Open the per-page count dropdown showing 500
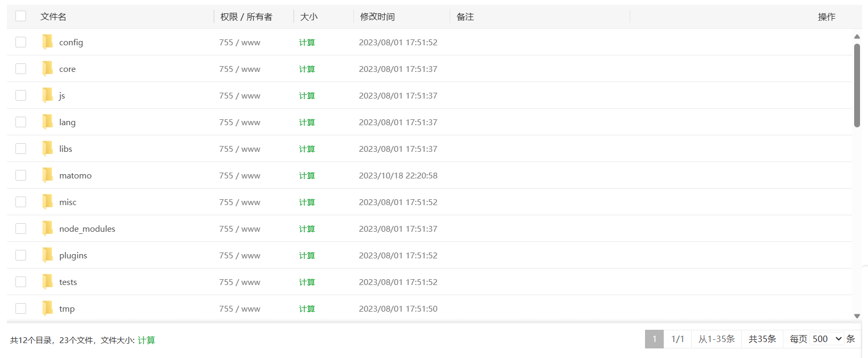 click(x=826, y=339)
